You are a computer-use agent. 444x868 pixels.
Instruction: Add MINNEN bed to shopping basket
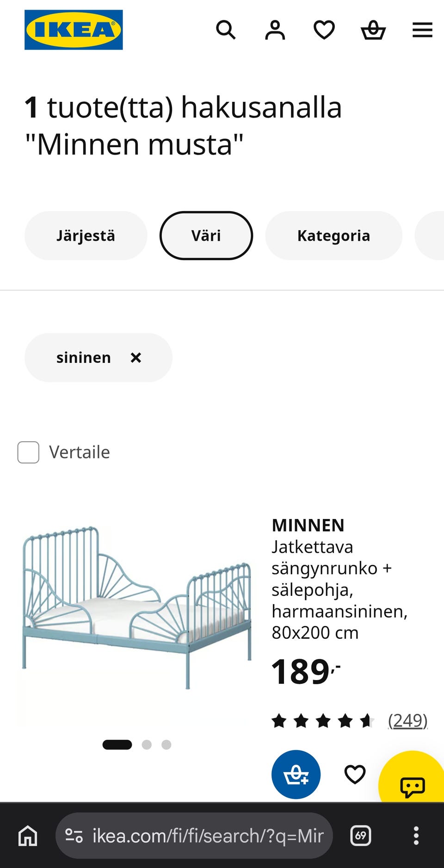296,774
